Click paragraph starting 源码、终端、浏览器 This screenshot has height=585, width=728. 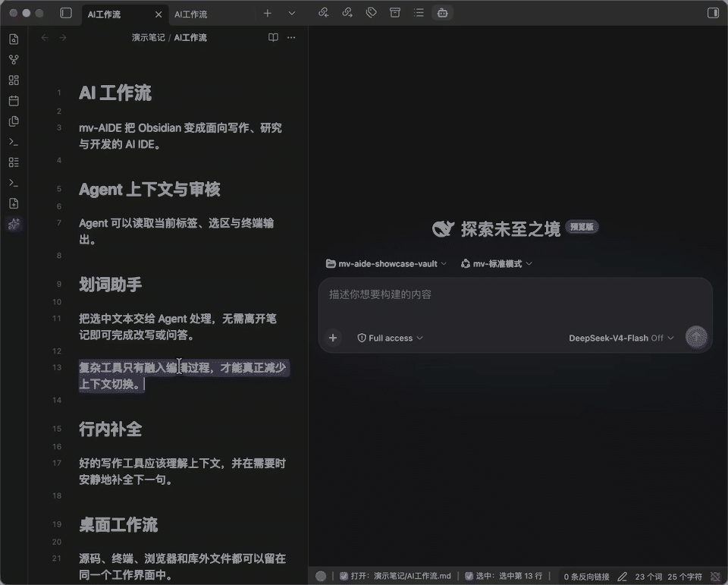pos(183,567)
